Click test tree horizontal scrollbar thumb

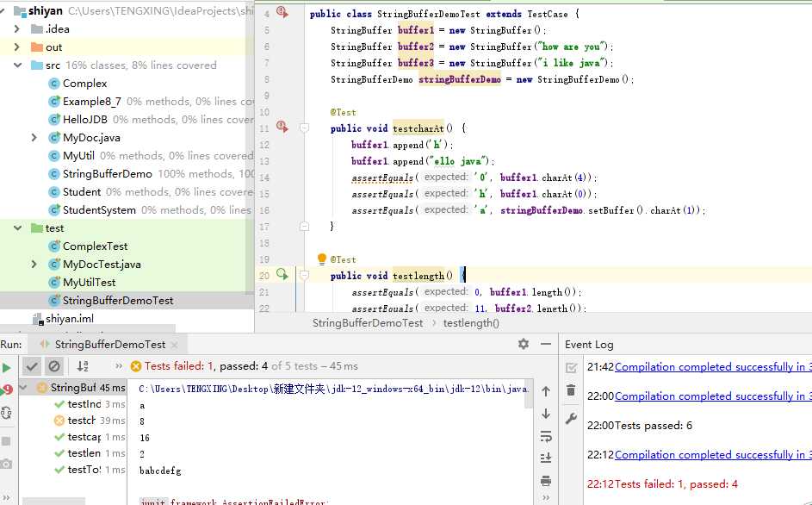tap(54, 502)
